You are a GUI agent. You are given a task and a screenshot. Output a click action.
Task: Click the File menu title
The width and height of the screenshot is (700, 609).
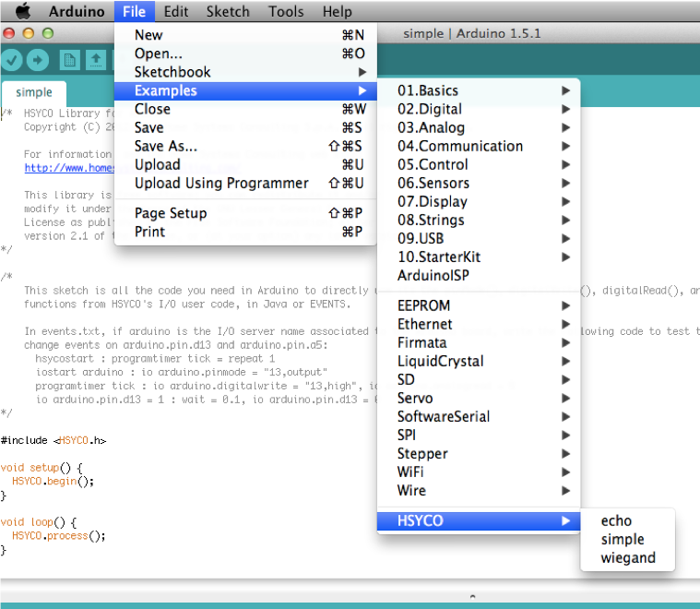pos(134,11)
